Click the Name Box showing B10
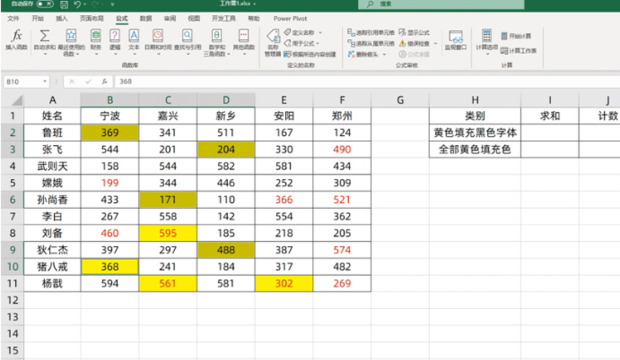 click(22, 81)
